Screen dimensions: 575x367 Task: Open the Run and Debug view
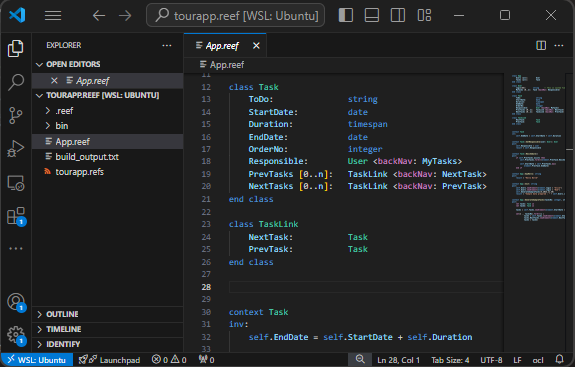click(16, 149)
